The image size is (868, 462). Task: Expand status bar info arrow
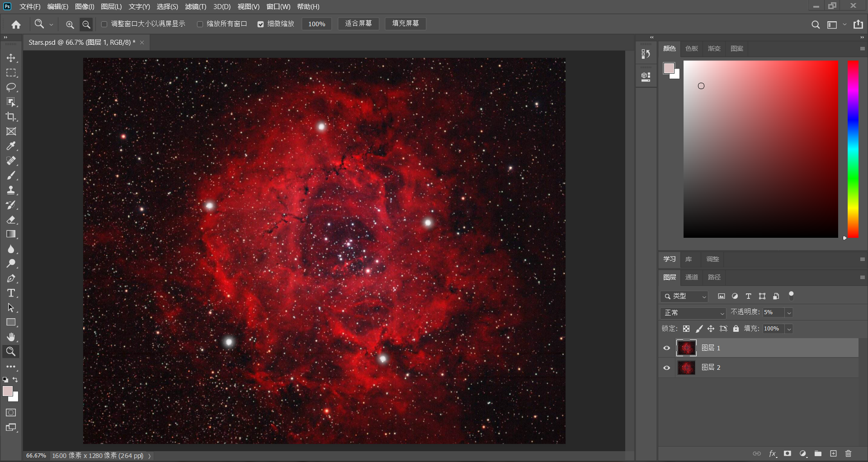pos(150,456)
